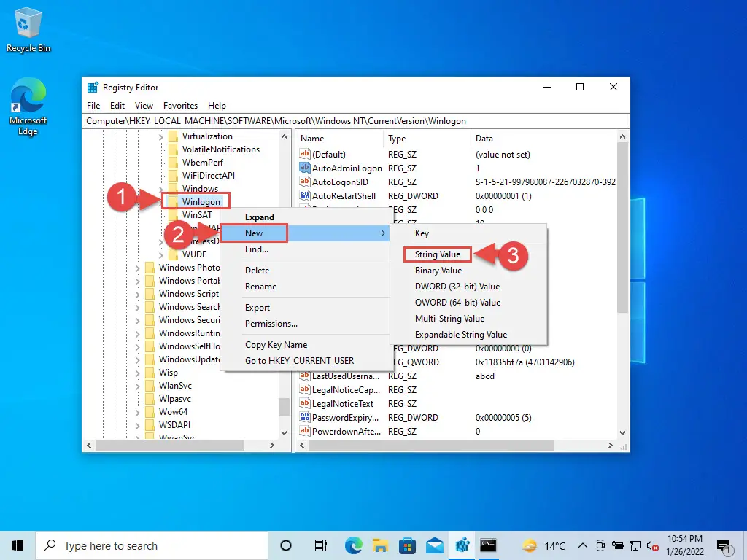Click the volume icon in the system tray
Screen dimensions: 747x560
(651, 545)
